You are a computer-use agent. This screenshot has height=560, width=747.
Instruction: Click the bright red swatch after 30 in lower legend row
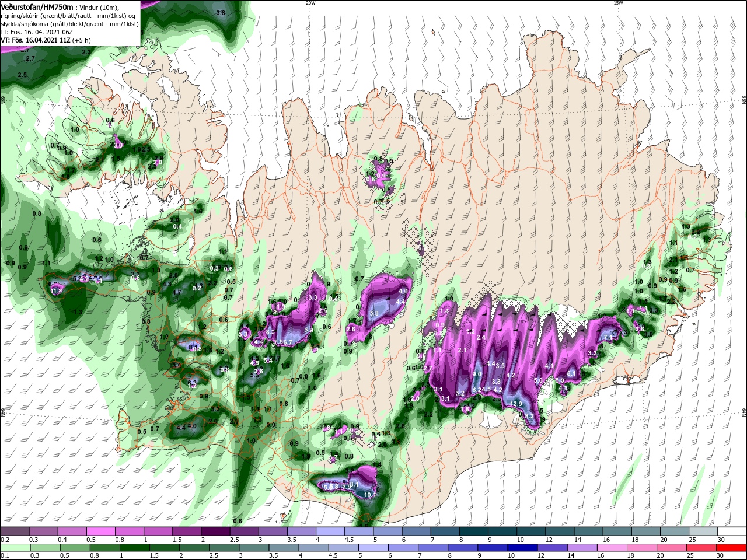click(731, 548)
